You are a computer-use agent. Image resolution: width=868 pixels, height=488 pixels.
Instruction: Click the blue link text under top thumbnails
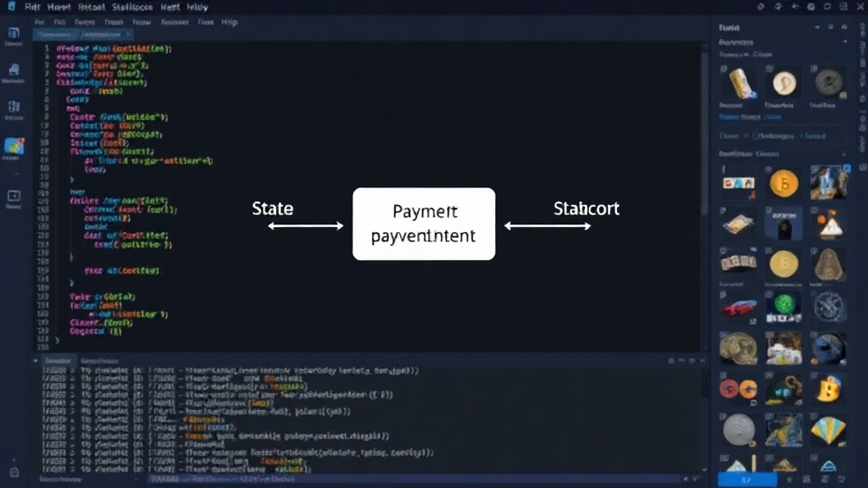tap(750, 117)
